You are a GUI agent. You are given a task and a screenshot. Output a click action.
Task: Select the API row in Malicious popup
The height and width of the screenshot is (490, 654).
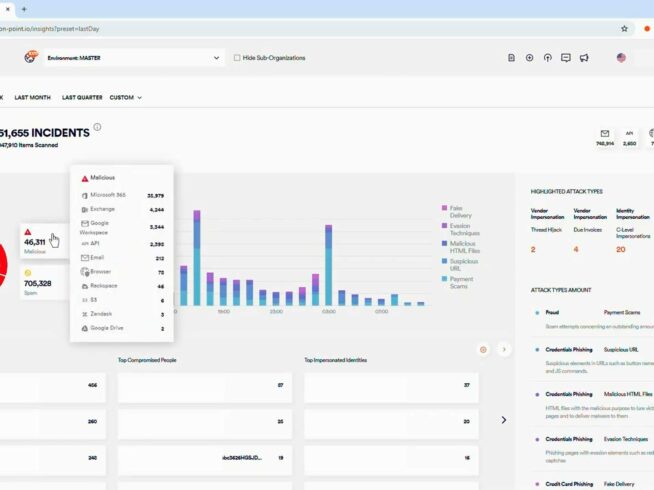coord(122,244)
